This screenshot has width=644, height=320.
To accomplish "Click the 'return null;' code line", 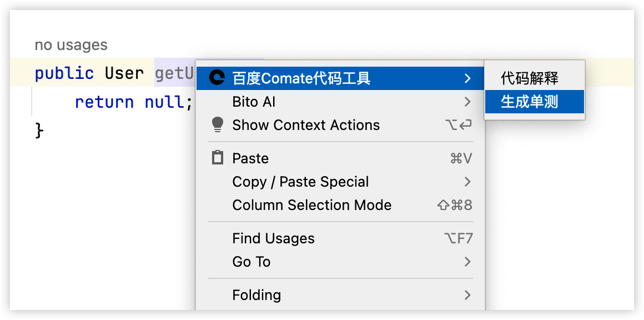I will coord(133,102).
